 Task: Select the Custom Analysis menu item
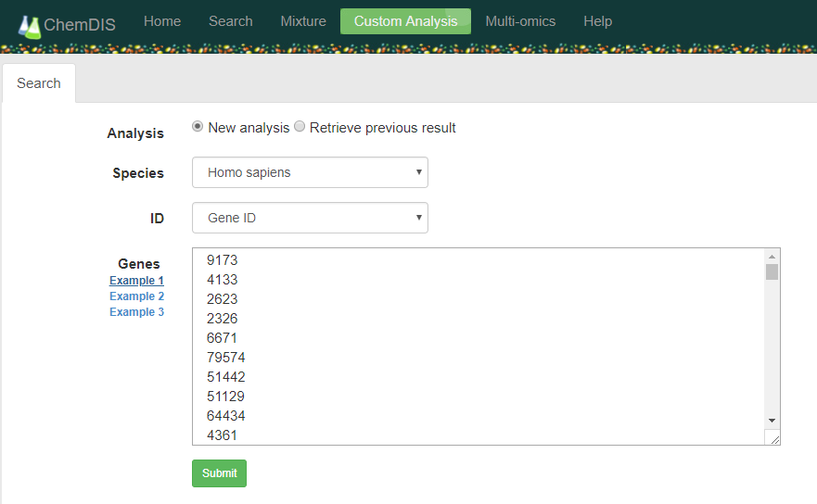405,21
